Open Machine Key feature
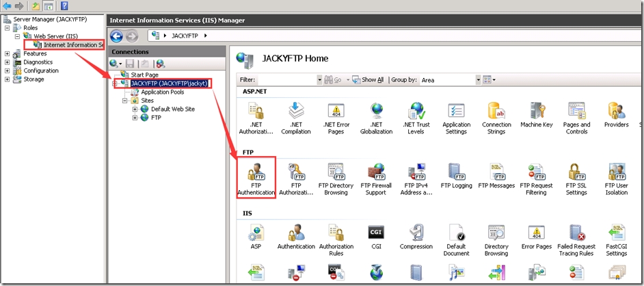This screenshot has width=644, height=286. (537, 115)
